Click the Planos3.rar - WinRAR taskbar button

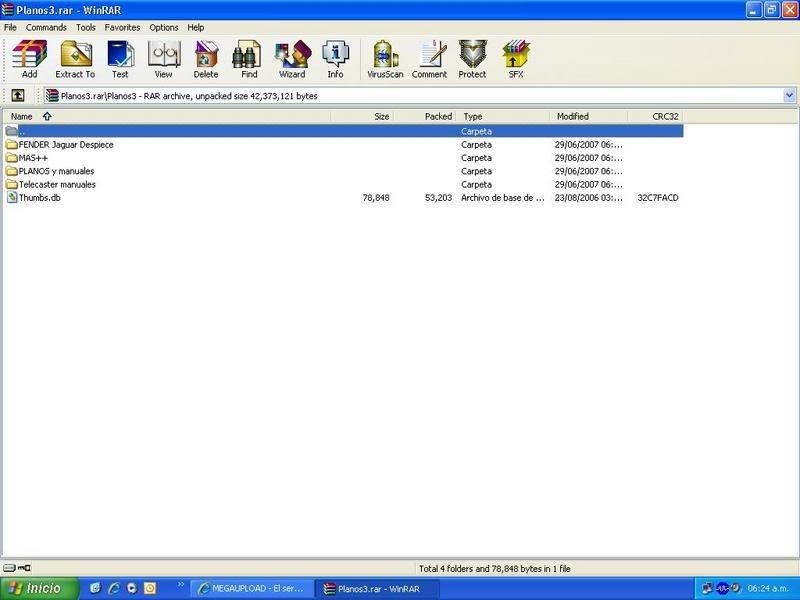[376, 588]
